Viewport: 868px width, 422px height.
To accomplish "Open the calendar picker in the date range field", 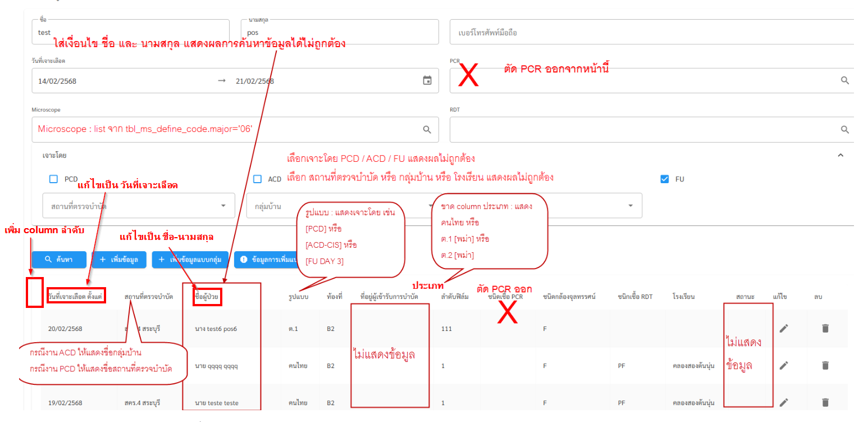I will 427,81.
